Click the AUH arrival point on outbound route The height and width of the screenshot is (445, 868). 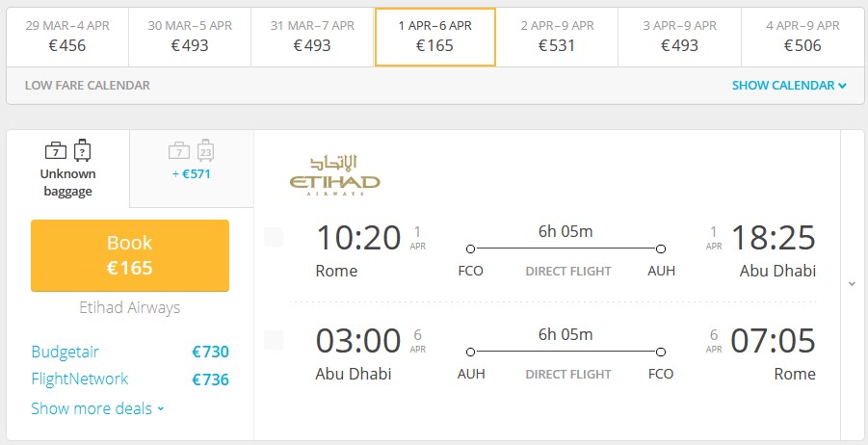[661, 249]
